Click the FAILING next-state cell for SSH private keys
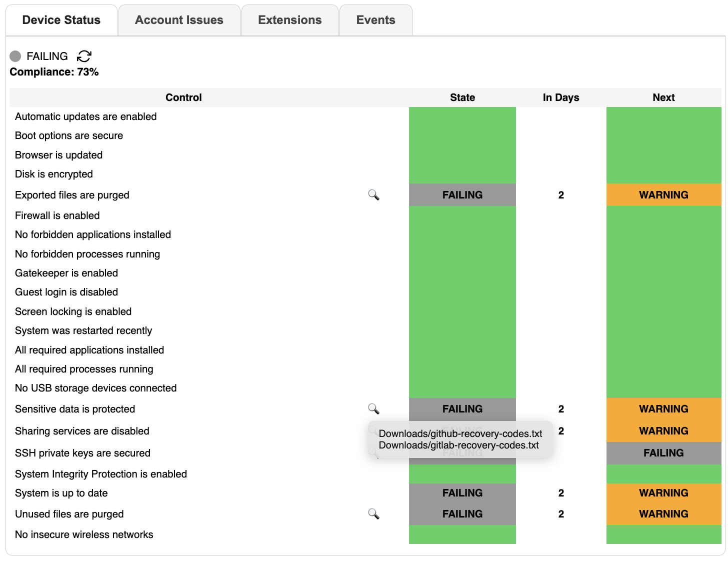Screen dimensions: 728x561 click(663, 453)
